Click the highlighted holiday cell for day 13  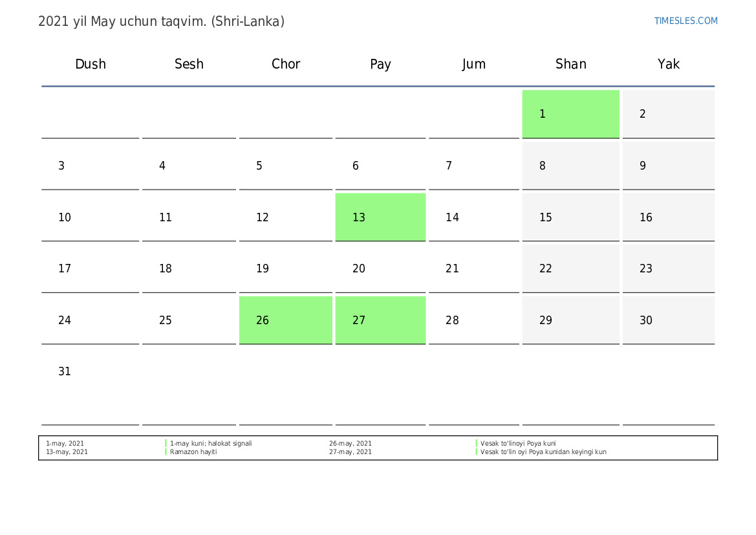[x=380, y=217]
